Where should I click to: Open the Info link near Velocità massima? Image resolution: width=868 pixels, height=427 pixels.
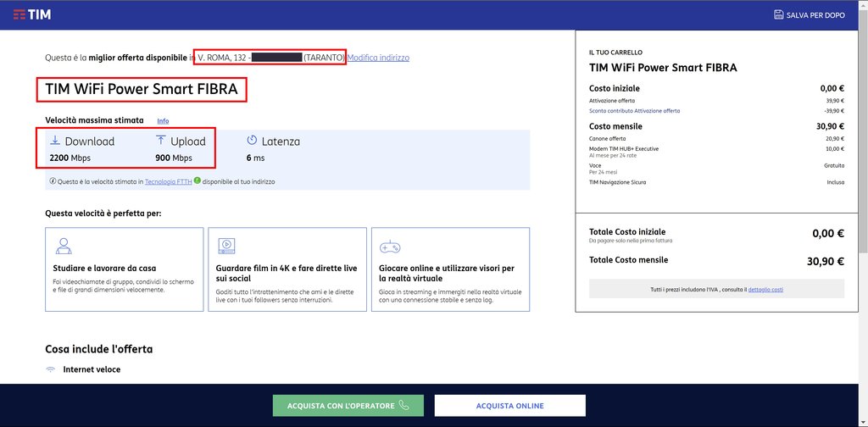pos(163,121)
